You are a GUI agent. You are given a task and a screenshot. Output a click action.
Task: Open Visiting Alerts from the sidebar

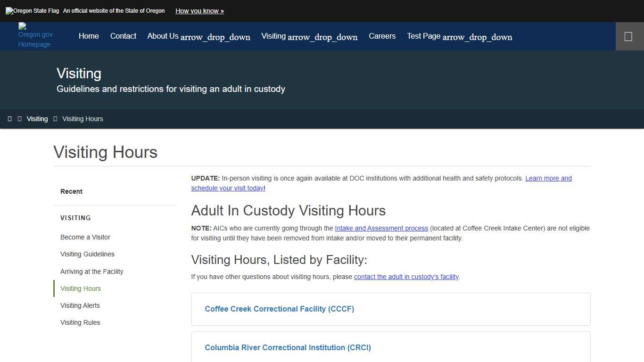tap(80, 305)
